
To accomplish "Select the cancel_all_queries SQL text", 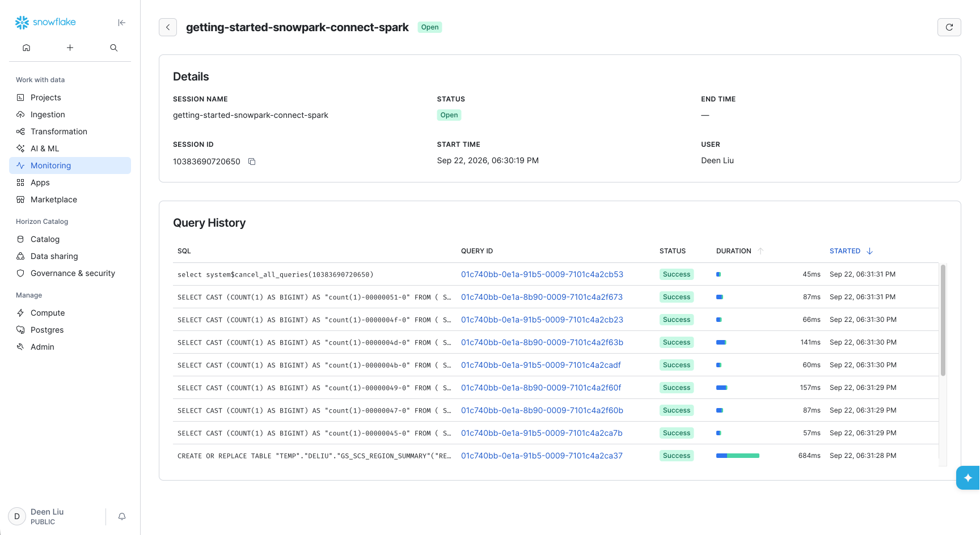I will 275,274.
